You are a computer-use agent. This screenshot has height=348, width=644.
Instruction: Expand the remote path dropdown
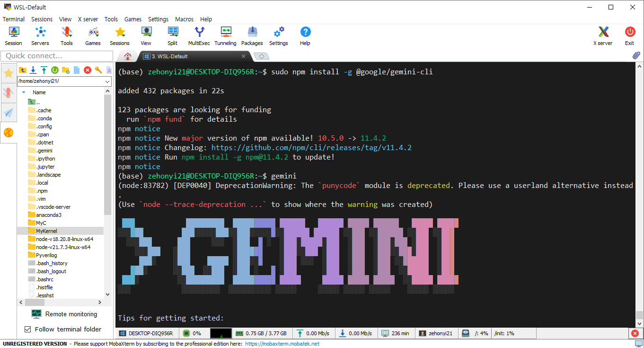pos(107,81)
